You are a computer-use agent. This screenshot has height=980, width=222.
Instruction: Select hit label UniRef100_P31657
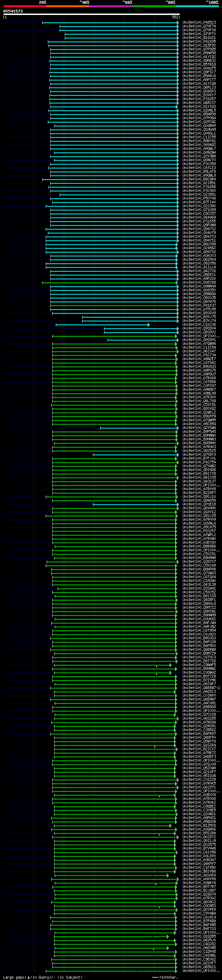point(199,99)
